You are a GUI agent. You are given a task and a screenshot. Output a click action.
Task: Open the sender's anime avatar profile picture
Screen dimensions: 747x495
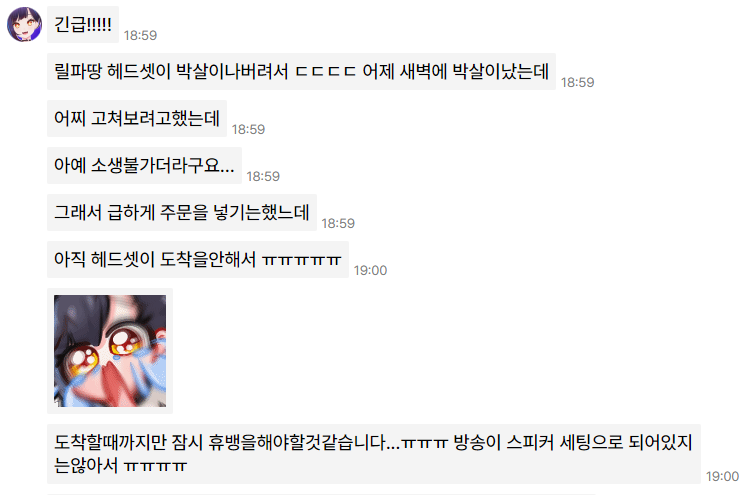[x=24, y=24]
